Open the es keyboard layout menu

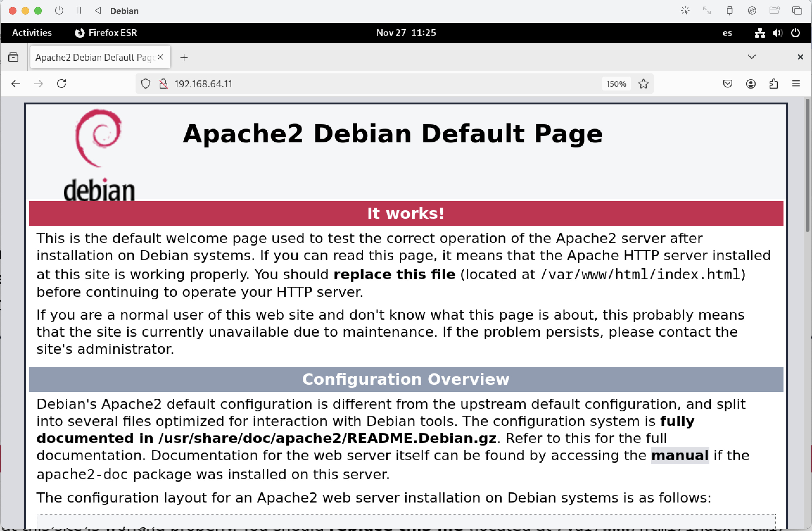727,33
